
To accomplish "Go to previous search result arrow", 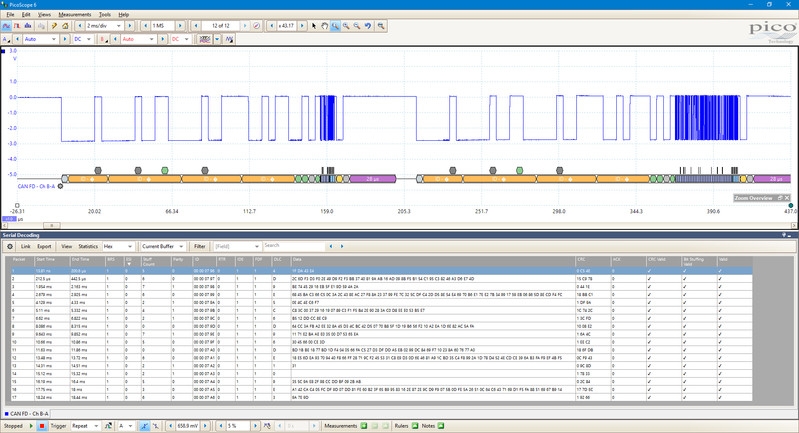I will [331, 246].
